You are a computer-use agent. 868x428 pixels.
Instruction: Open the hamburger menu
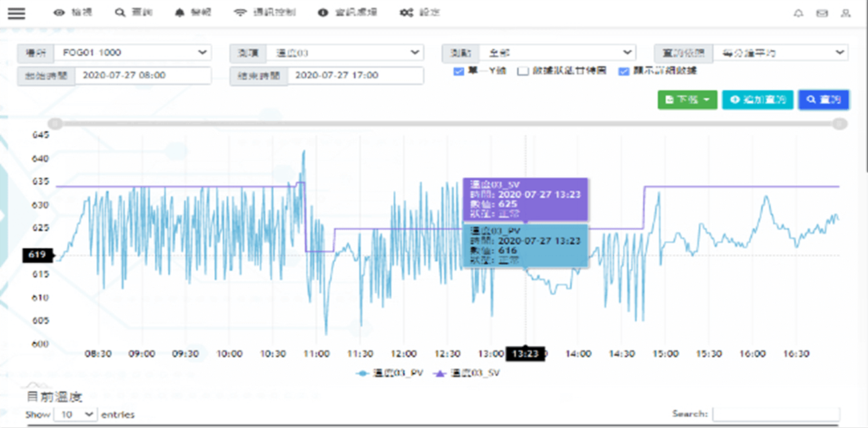coord(16,13)
